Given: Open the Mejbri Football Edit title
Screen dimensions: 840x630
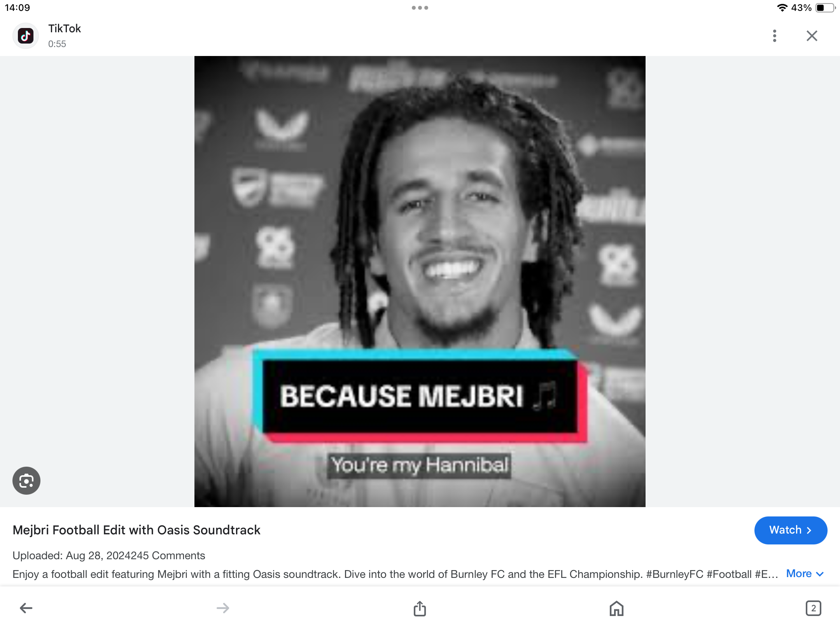Looking at the screenshot, I should pos(136,530).
